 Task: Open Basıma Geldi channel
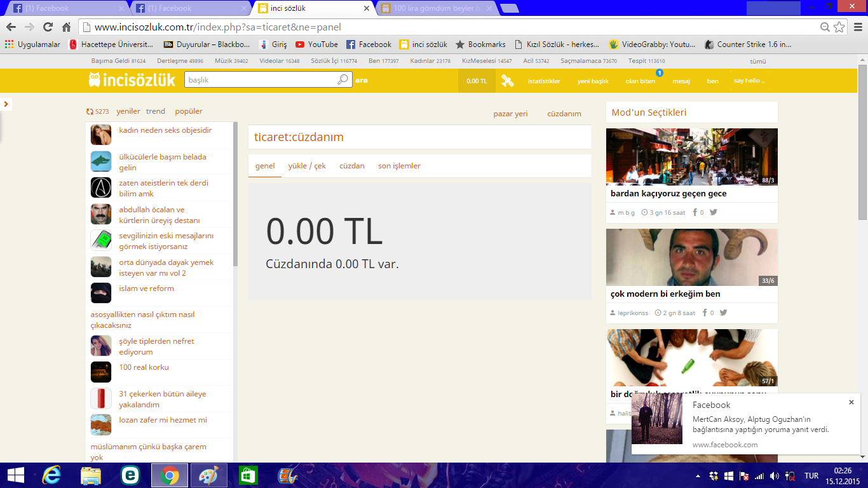click(118, 61)
